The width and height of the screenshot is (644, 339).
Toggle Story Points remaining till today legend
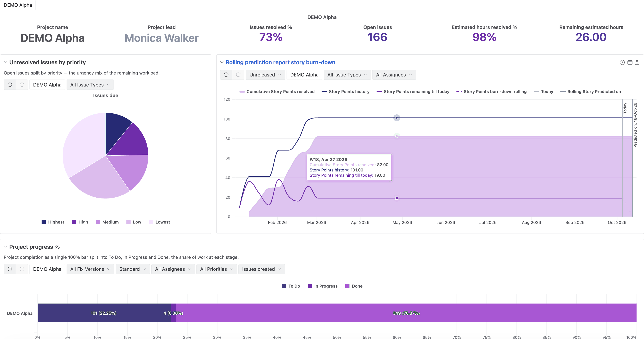[x=413, y=91]
